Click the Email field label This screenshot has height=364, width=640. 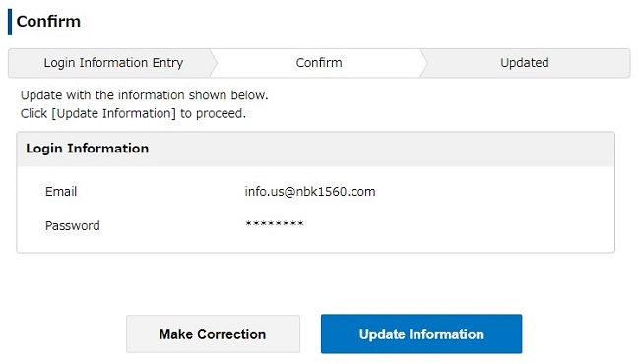pyautogui.click(x=61, y=192)
